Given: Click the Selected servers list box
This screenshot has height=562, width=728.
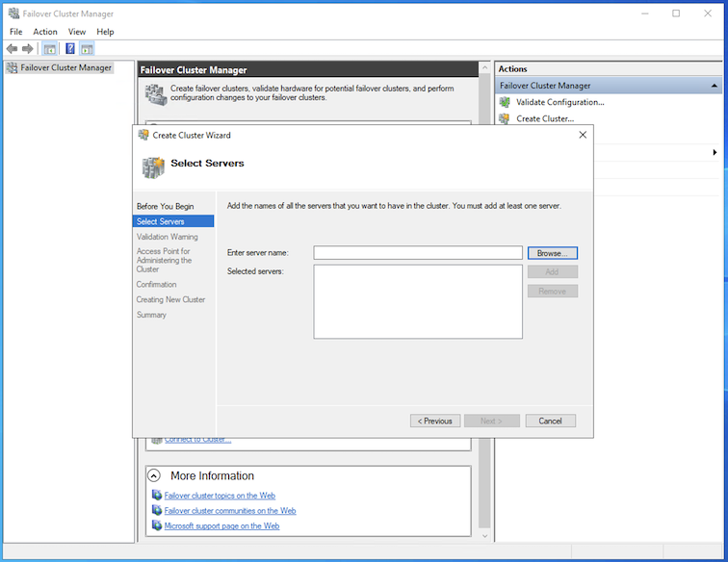Looking at the screenshot, I should (418, 301).
